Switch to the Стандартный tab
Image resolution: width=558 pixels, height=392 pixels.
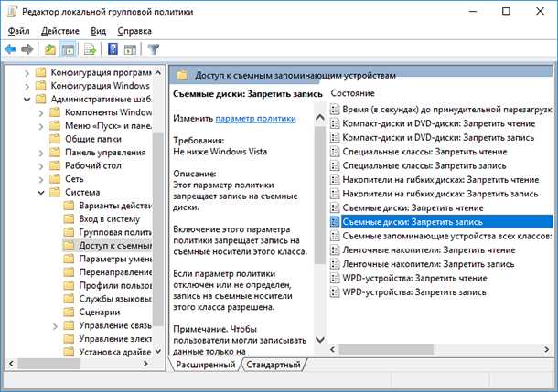[274, 365]
